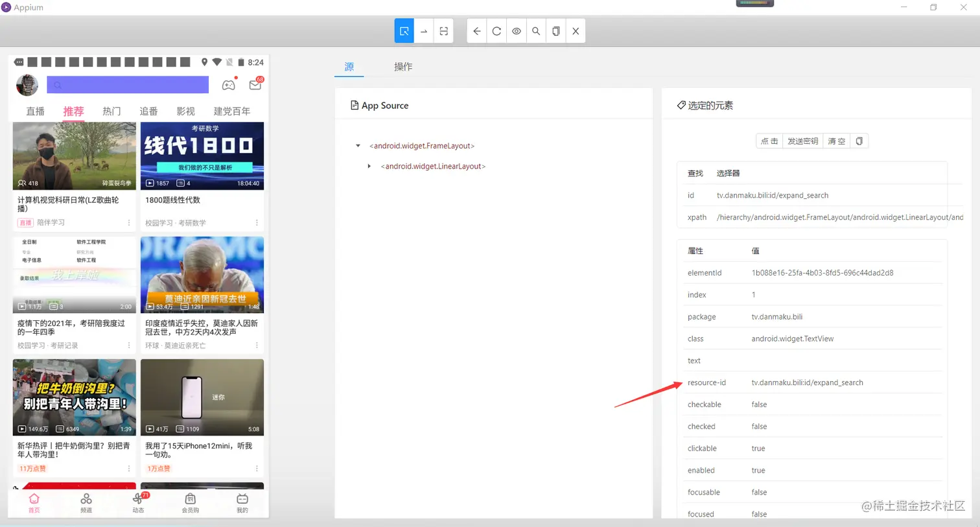
Task: Click the App Source panel header
Action: click(379, 105)
